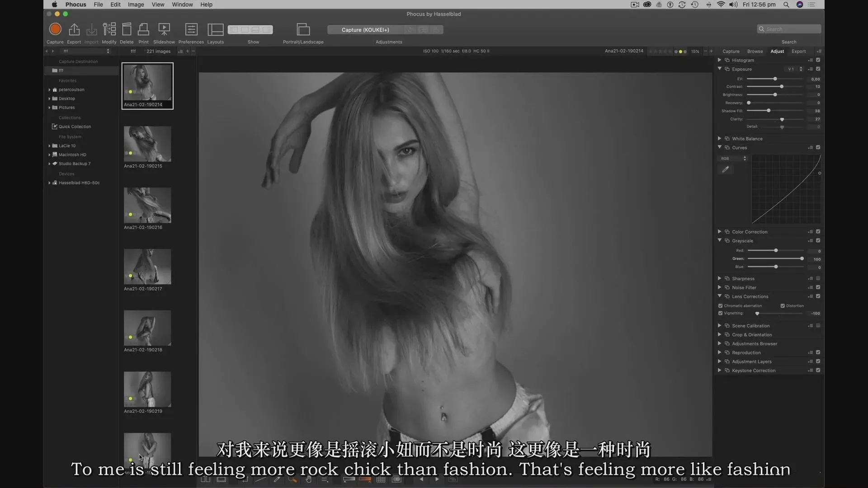Screen dimensions: 868x488
Task: Uncheck Distortion correction
Action: click(x=783, y=306)
